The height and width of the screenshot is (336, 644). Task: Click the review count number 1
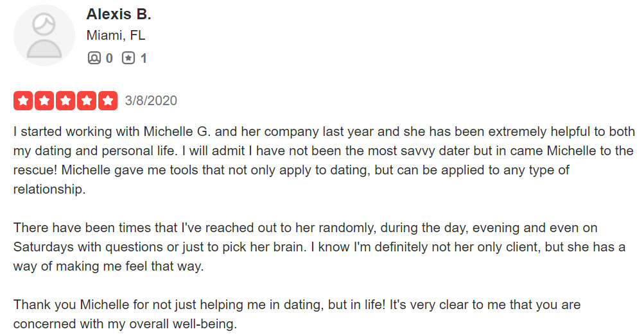click(x=143, y=58)
